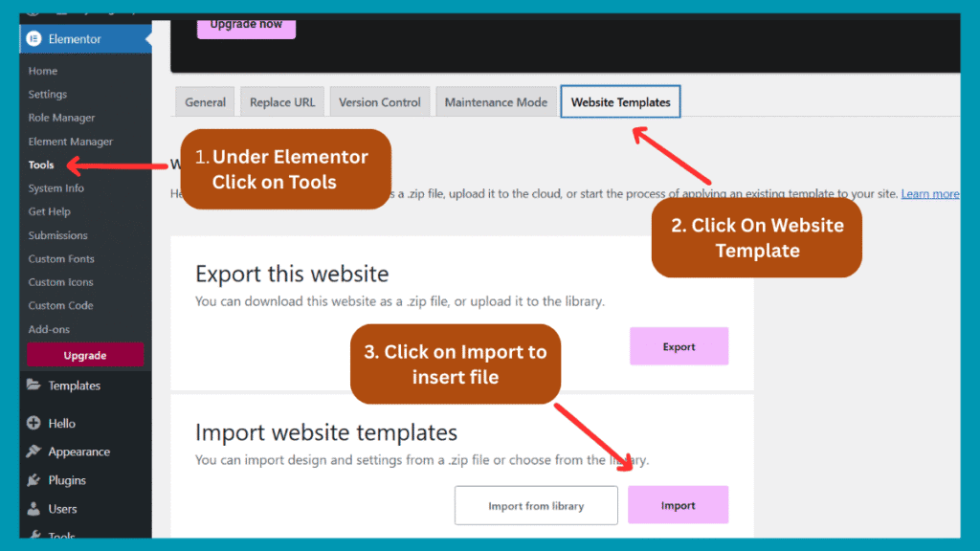980x551 pixels.
Task: Switch to the General tab
Action: [x=205, y=101]
